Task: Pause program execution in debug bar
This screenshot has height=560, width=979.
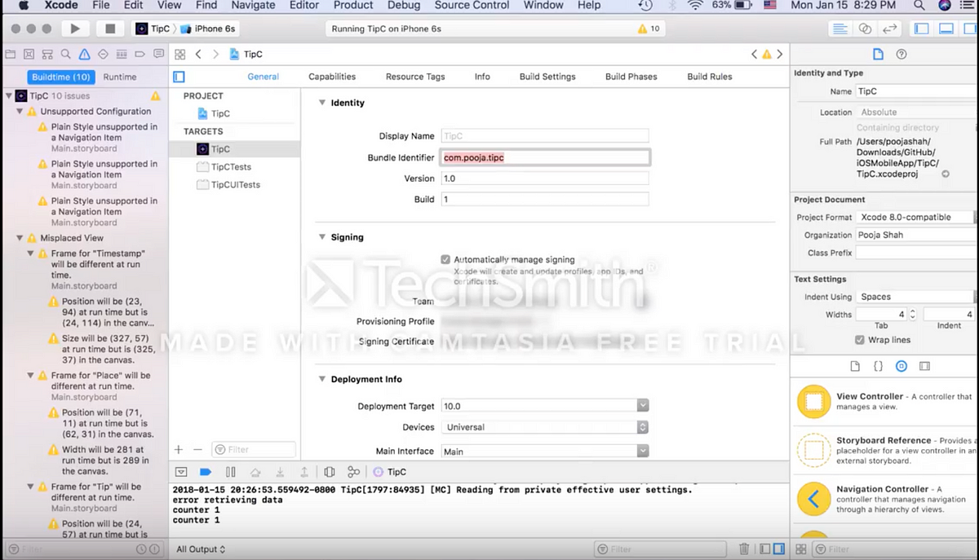Action: pyautogui.click(x=230, y=472)
